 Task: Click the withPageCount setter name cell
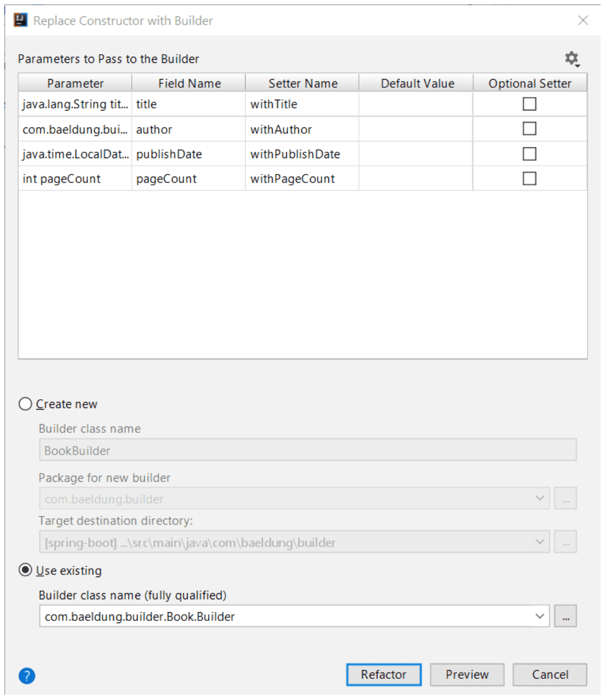pos(302,178)
